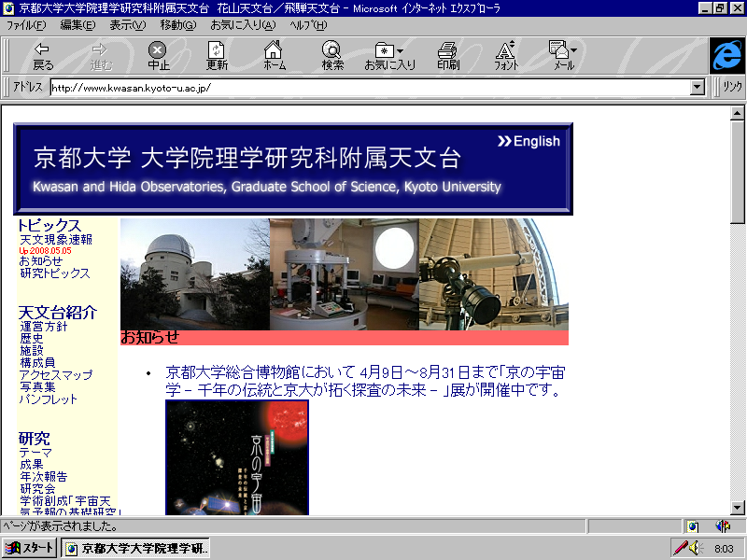Click the ページが表示されました status bar text
747x560 pixels.
[x=61, y=526]
